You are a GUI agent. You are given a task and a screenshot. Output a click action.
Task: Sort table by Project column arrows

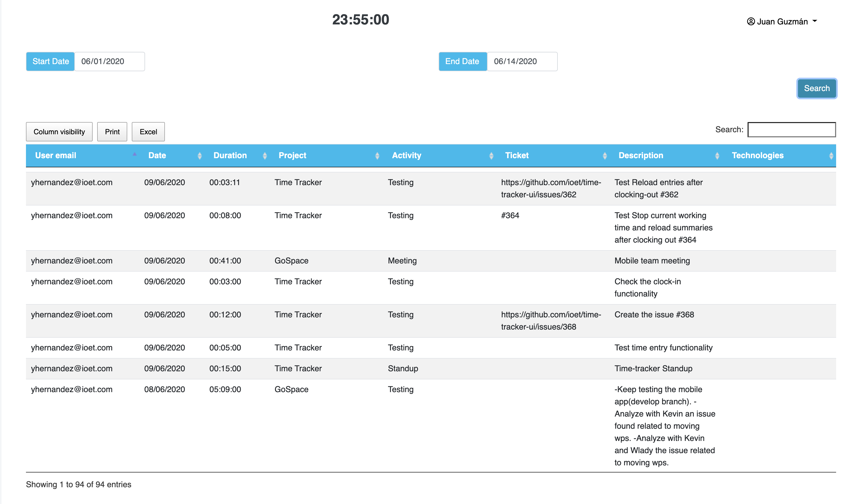click(x=377, y=156)
